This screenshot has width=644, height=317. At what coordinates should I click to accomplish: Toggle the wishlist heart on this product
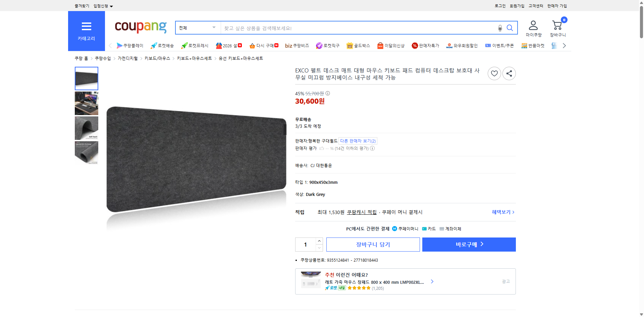[x=494, y=73]
